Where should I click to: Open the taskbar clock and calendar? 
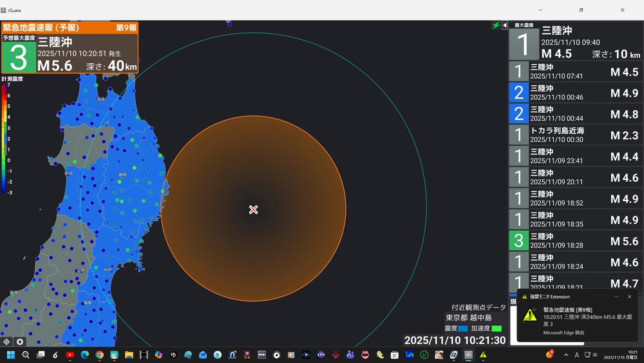pos(620,355)
